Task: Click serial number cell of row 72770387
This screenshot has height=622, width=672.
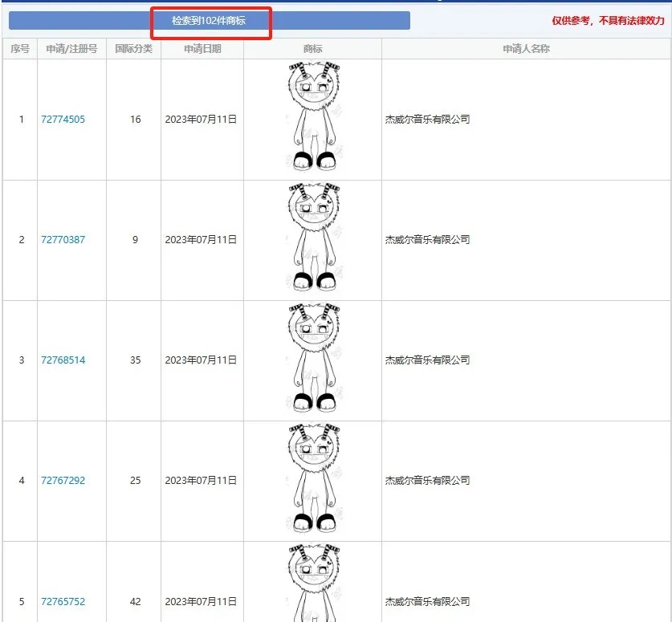Action: point(22,239)
